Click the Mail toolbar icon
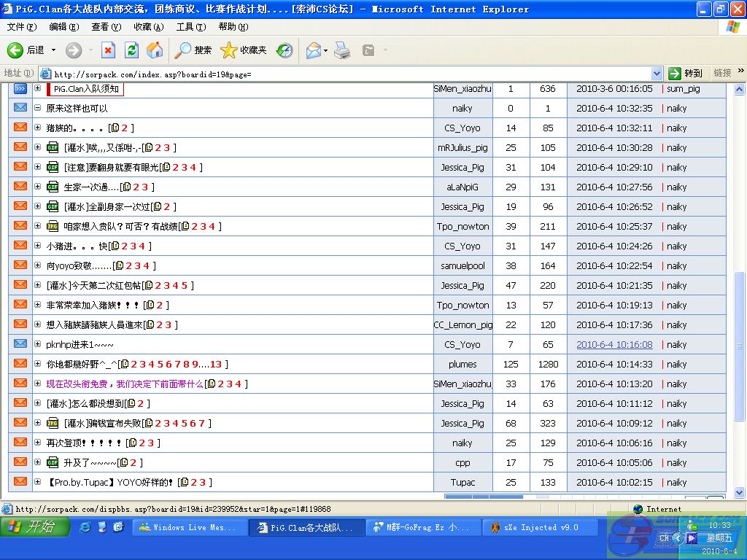Image resolution: width=747 pixels, height=560 pixels. coord(314,50)
